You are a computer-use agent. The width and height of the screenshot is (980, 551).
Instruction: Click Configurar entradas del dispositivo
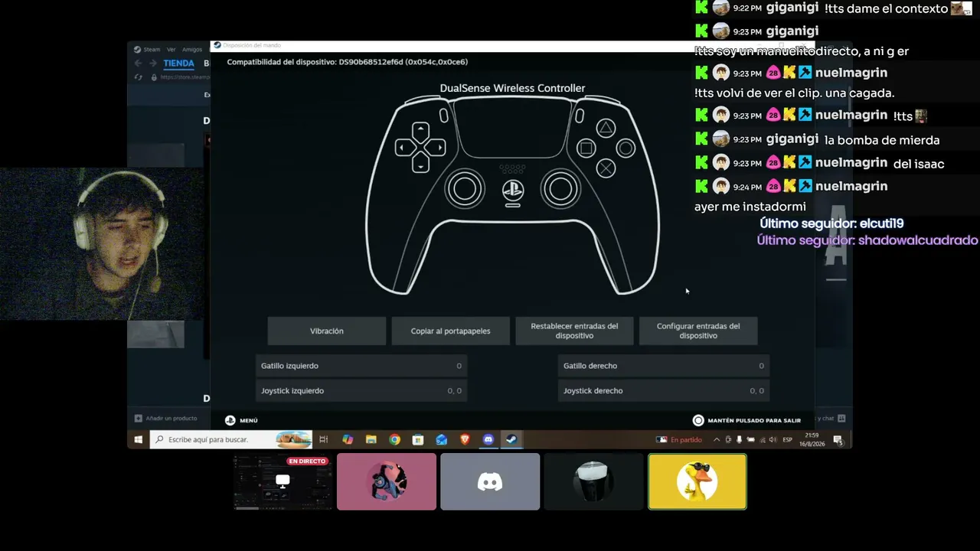point(698,331)
